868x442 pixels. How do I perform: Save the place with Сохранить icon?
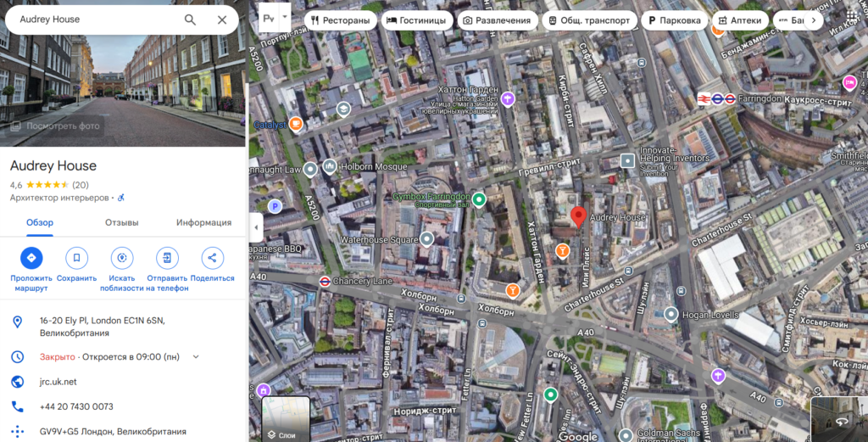pos(77,259)
